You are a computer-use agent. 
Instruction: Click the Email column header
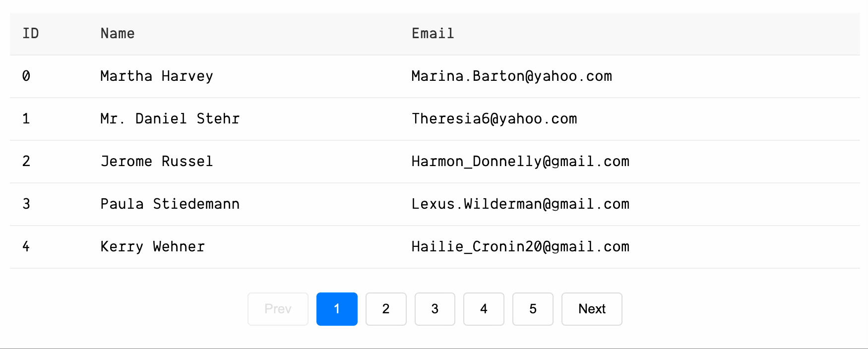433,34
